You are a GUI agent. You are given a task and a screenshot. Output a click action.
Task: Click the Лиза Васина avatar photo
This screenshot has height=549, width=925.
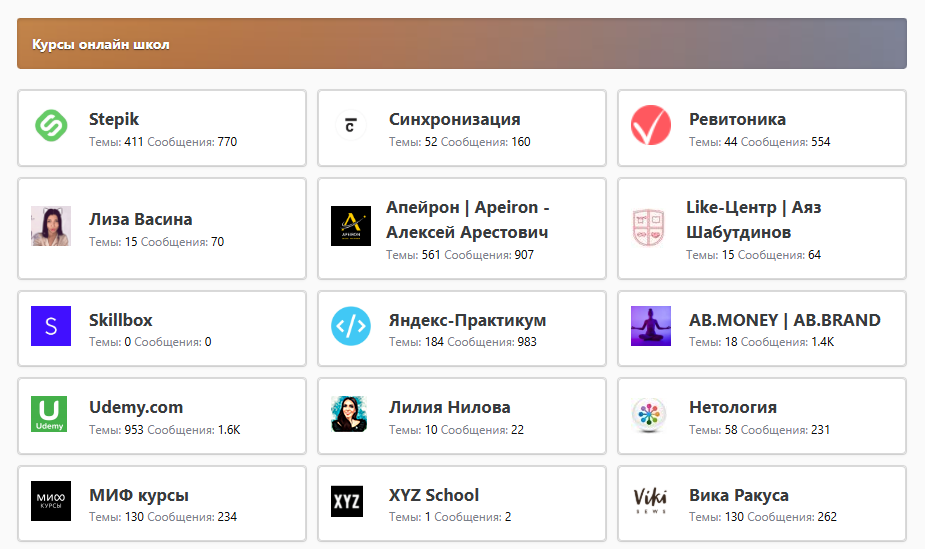[x=51, y=226]
